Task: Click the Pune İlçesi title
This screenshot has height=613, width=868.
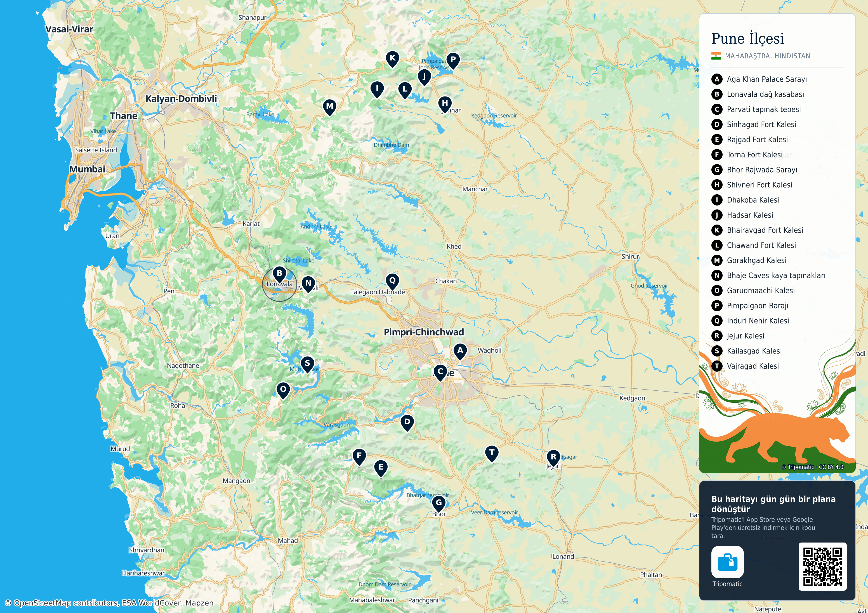Action: click(747, 38)
